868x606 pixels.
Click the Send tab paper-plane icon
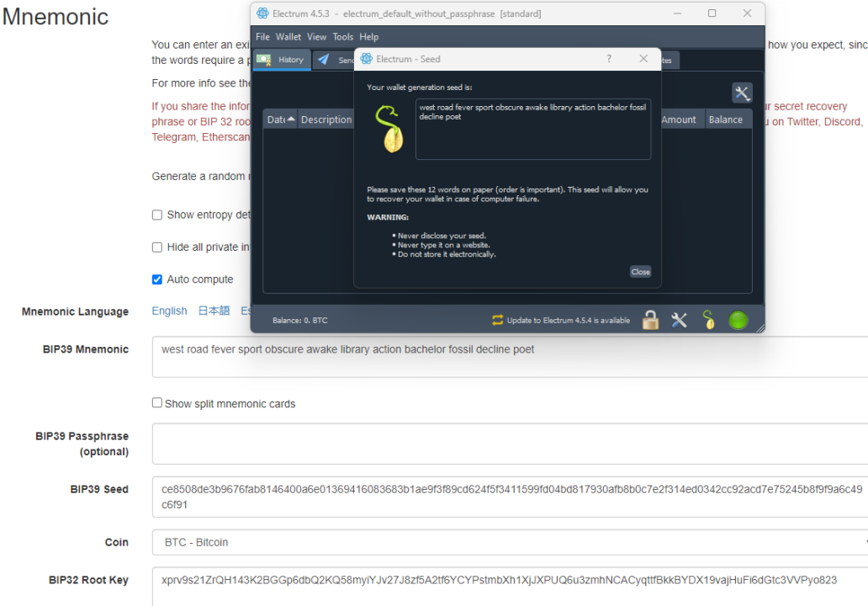click(324, 59)
